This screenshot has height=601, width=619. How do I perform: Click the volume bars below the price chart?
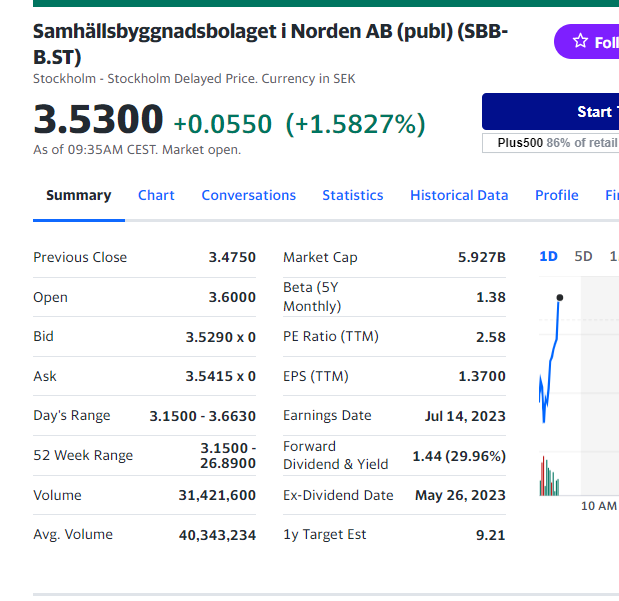click(547, 478)
